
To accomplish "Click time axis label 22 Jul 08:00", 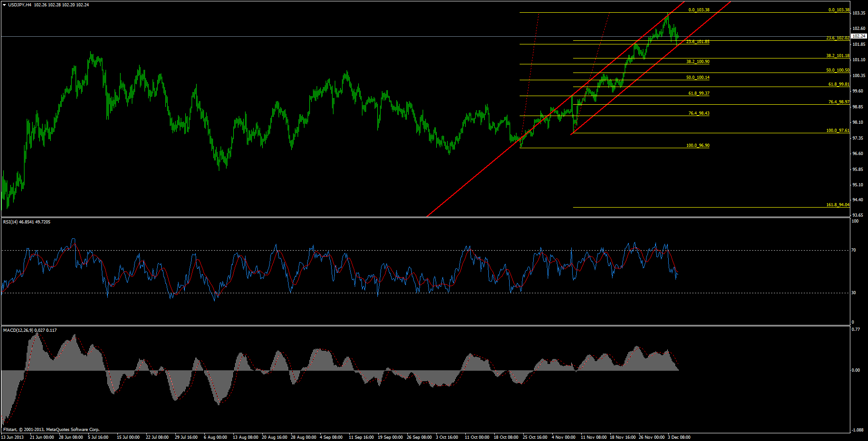I will tap(157, 437).
